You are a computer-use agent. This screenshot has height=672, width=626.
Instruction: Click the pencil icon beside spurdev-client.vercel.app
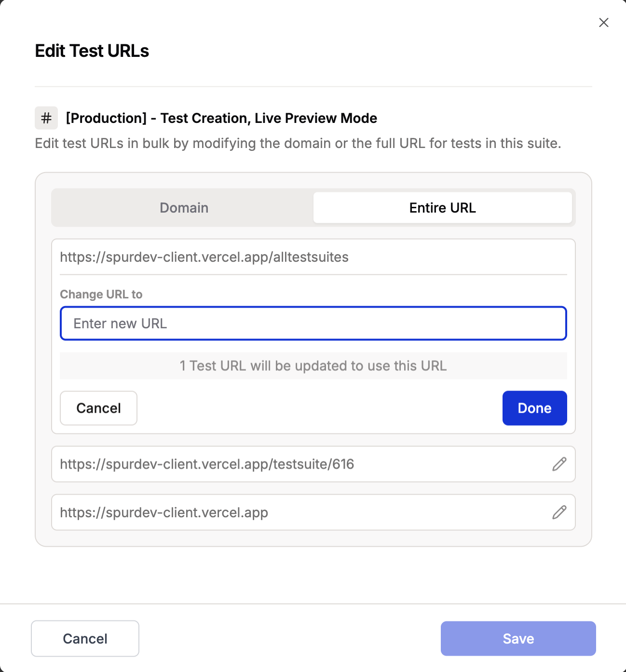click(x=559, y=512)
